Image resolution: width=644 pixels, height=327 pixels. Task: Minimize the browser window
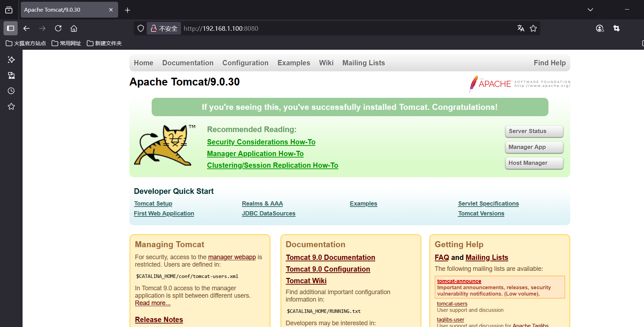[x=627, y=10]
